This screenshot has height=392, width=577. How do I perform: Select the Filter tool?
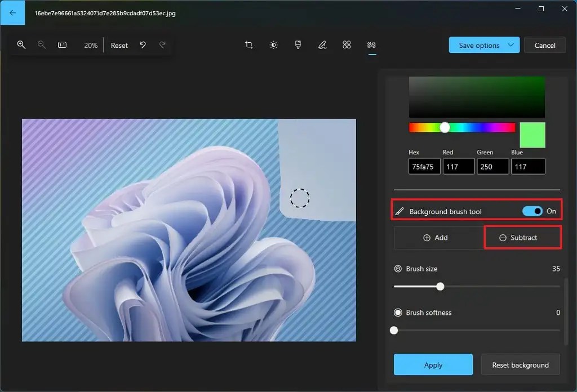point(298,45)
